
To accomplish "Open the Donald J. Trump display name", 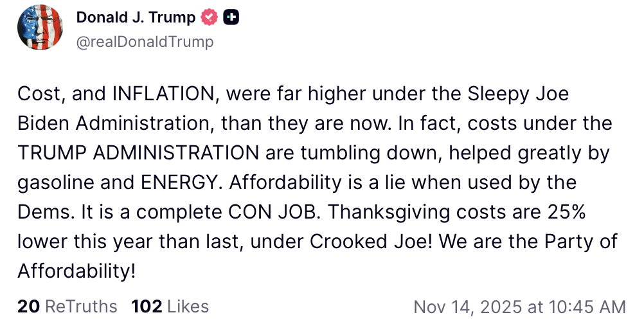I will pos(136,18).
